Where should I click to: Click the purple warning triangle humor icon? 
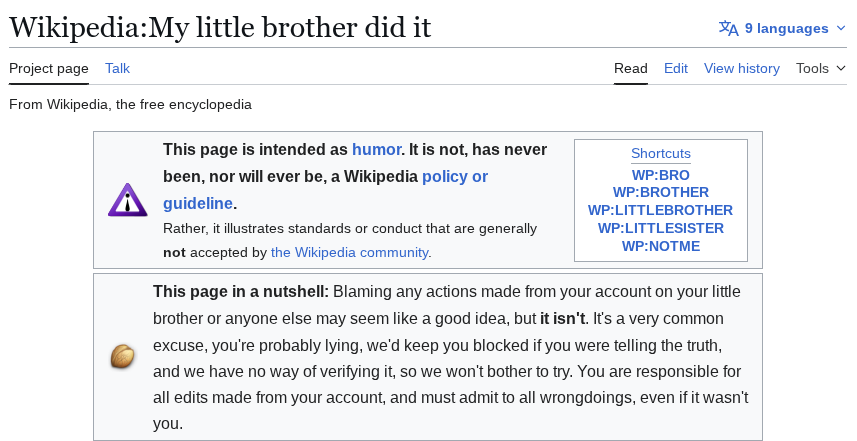tap(127, 200)
